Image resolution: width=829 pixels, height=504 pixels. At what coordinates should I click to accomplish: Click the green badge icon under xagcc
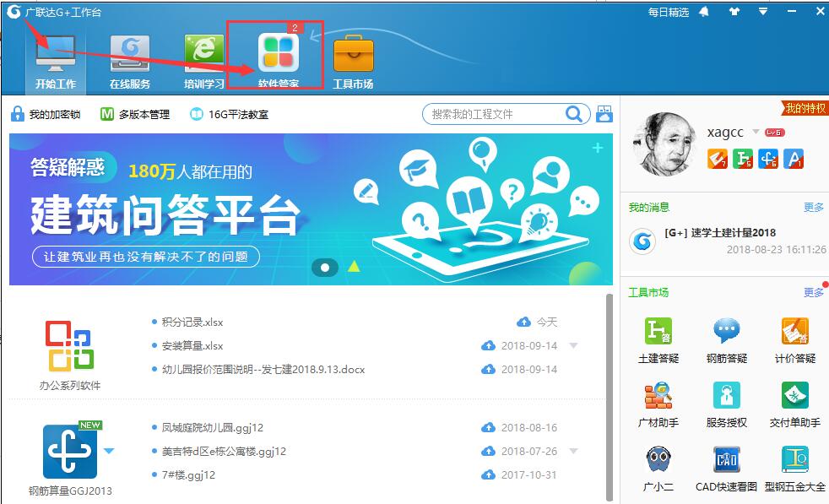743,159
